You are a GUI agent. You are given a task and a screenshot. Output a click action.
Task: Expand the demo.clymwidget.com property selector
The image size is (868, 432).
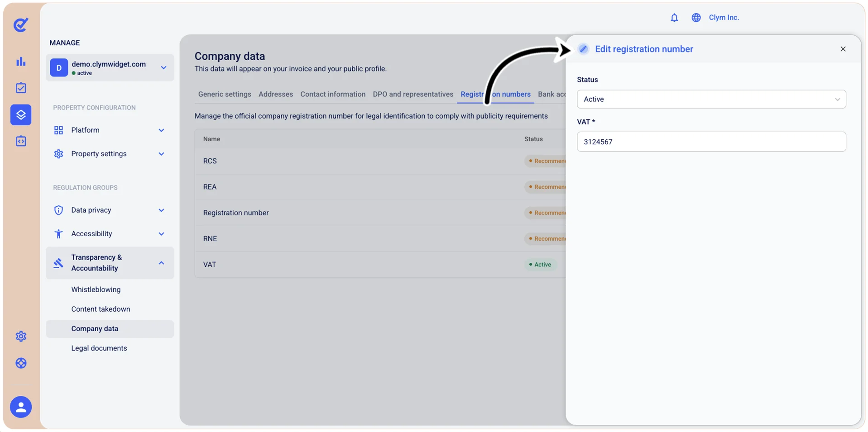point(110,68)
